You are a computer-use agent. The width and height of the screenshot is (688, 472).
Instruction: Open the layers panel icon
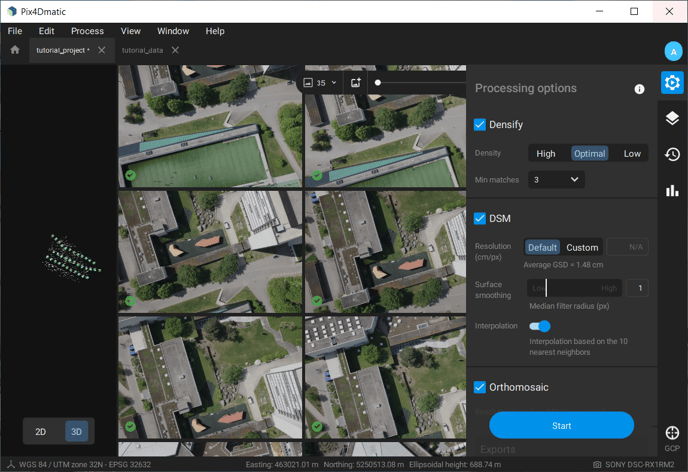[672, 119]
